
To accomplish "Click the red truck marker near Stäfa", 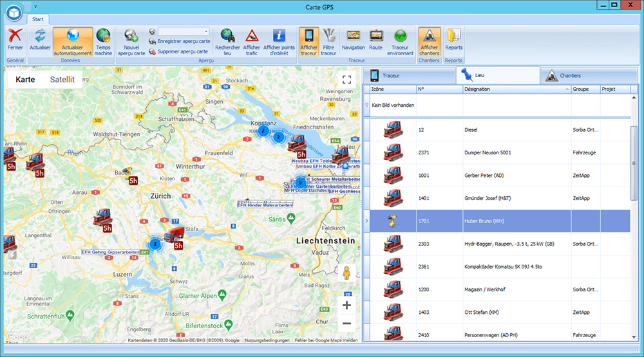I will tap(174, 235).
